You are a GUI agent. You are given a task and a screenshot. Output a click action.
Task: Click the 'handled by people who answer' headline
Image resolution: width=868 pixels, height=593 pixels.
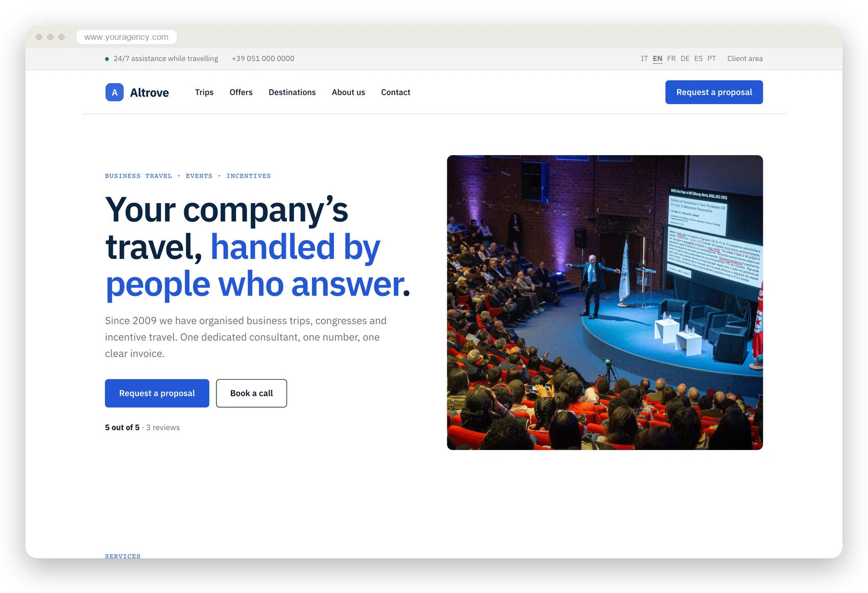point(258,265)
